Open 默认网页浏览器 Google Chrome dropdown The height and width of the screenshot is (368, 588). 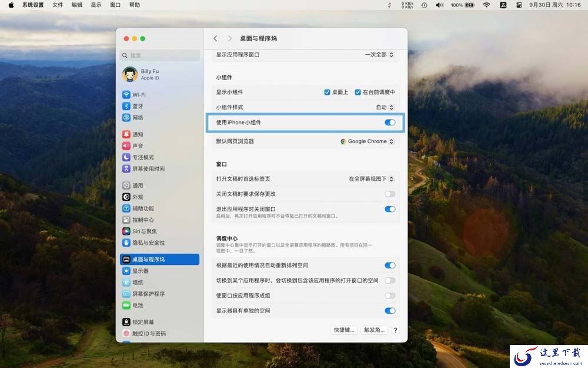pyautogui.click(x=367, y=141)
